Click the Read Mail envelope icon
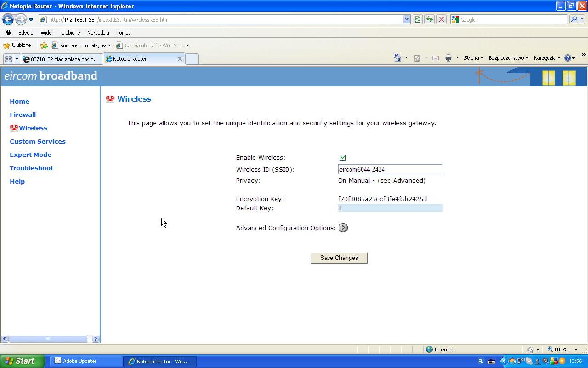 [435, 58]
